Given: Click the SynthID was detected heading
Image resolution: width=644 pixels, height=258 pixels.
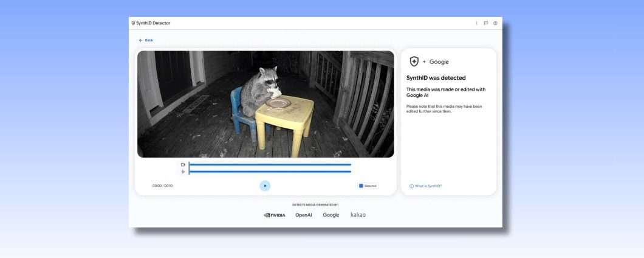Looking at the screenshot, I should click(436, 78).
